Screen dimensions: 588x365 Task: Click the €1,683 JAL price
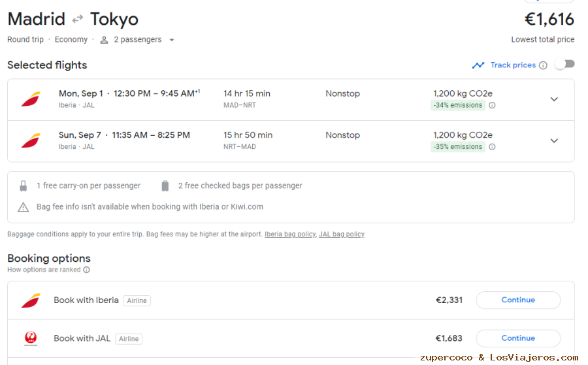449,338
